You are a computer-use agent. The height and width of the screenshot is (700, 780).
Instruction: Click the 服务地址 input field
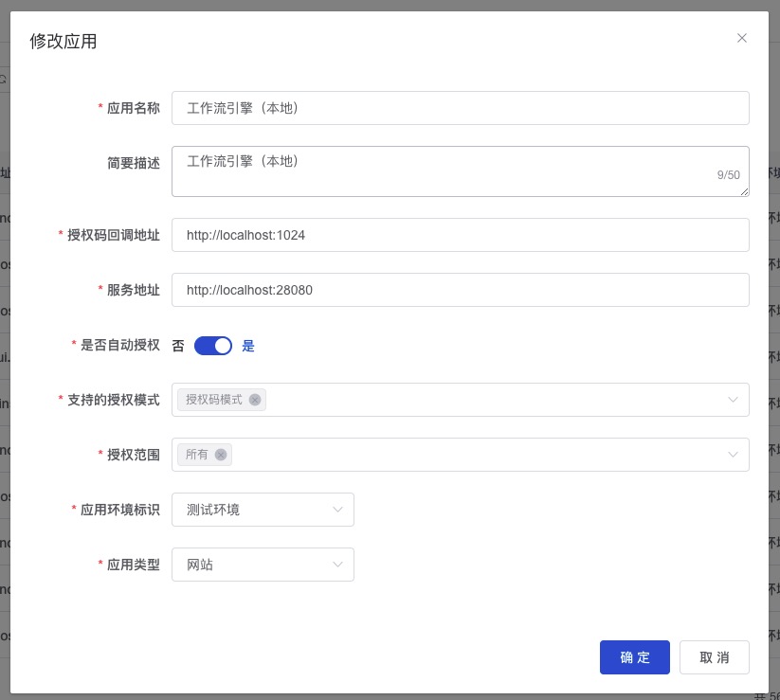coord(460,290)
